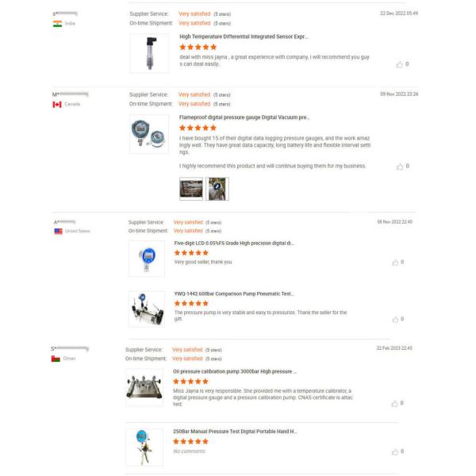The height and width of the screenshot is (476, 476).
Task: Open 250Bar Manual Pressure Test product link
Action: (235, 432)
